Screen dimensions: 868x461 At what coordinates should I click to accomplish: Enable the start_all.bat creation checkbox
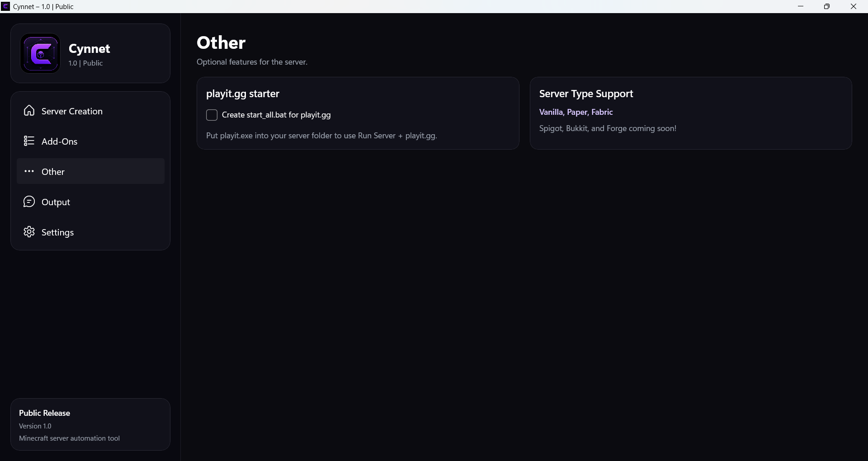tap(212, 115)
